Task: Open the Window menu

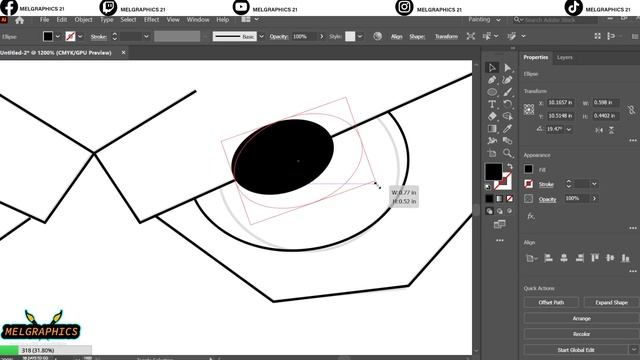Action: 198,20
